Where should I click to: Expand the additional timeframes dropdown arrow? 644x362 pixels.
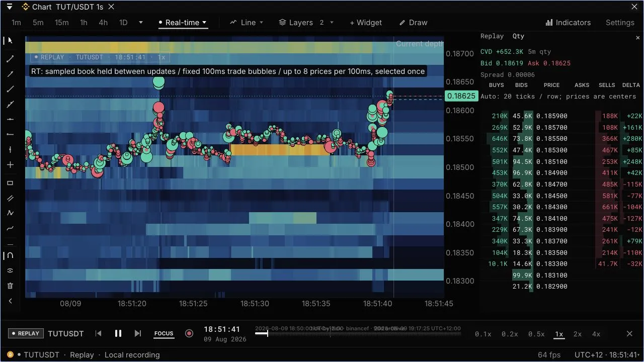[x=141, y=23]
